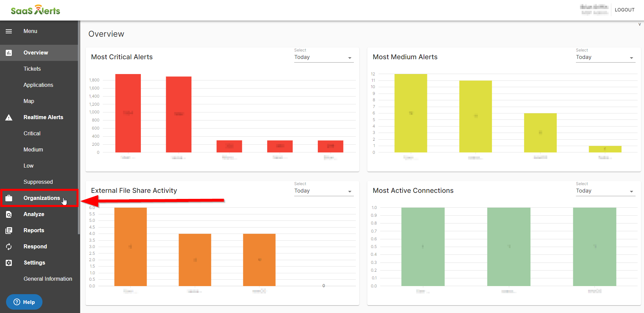Click the SaaS Alerts logo
Image resolution: width=644 pixels, height=313 pixels.
coord(35,10)
